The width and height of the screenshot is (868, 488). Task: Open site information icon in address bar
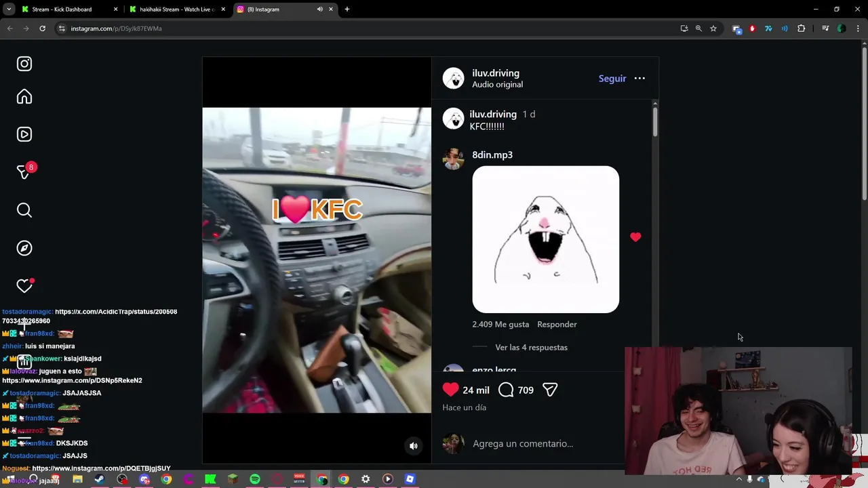pyautogui.click(x=62, y=28)
